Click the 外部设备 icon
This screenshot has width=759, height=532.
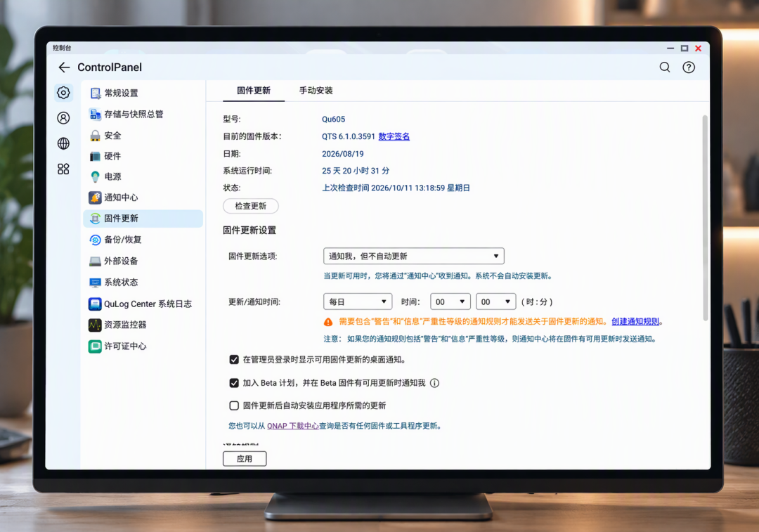[96, 261]
